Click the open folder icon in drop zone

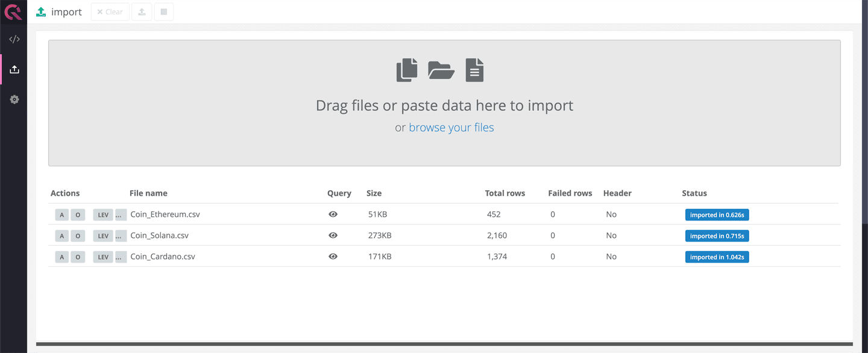441,70
